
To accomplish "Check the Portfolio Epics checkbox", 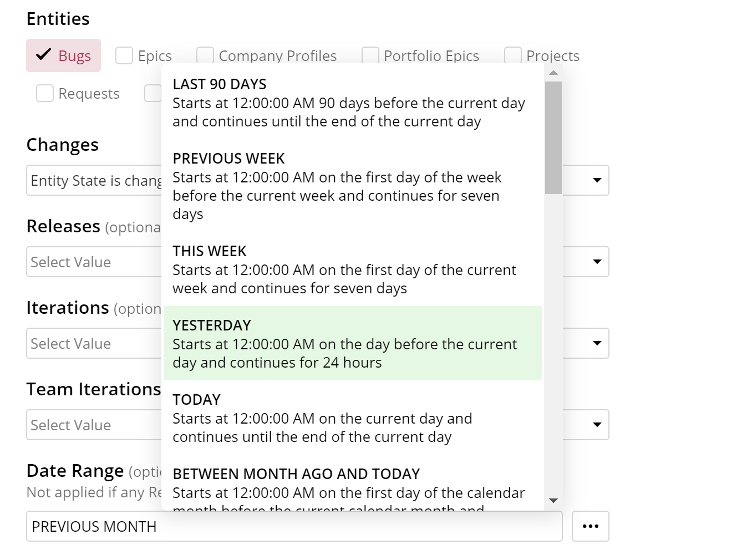I will [x=370, y=56].
